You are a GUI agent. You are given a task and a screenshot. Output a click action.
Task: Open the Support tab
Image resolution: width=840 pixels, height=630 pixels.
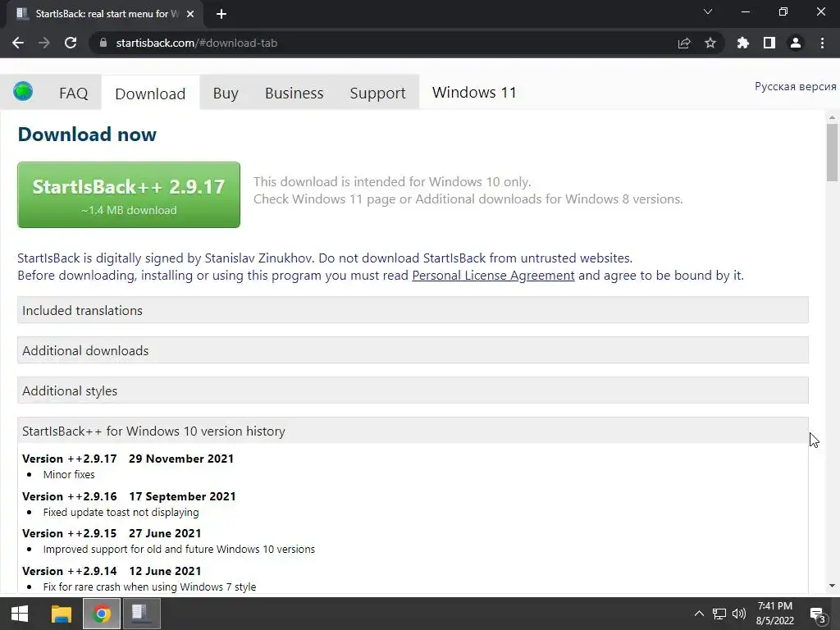(377, 94)
